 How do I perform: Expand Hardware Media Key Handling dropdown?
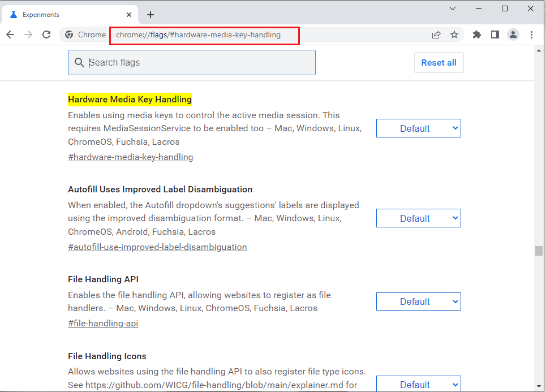point(419,128)
